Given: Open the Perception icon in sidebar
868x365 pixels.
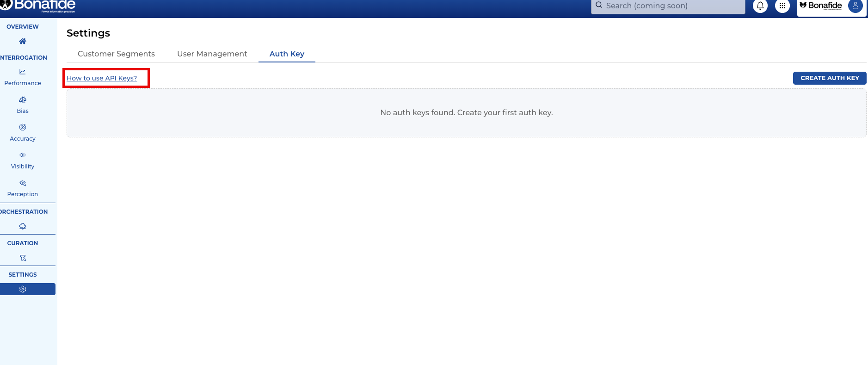Looking at the screenshot, I should pyautogui.click(x=23, y=183).
